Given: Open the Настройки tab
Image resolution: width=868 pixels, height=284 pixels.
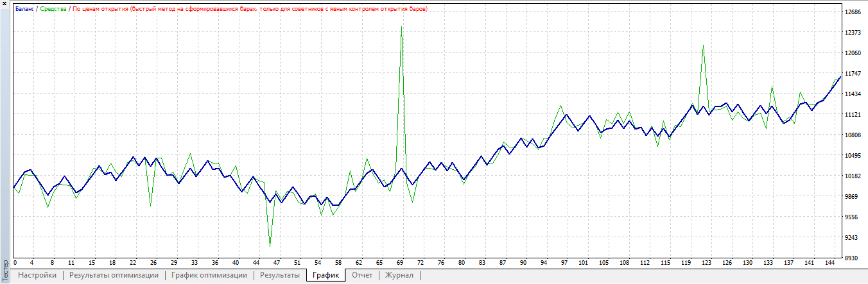Looking at the screenshot, I should pyautogui.click(x=37, y=276).
